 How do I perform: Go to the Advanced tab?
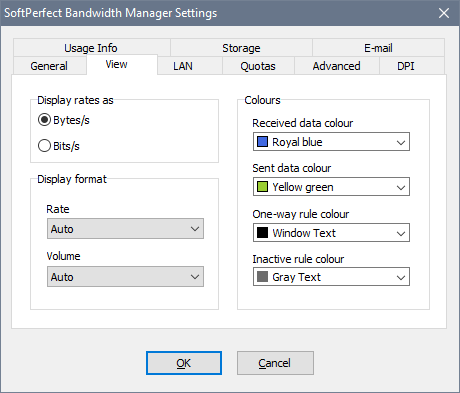pos(336,66)
